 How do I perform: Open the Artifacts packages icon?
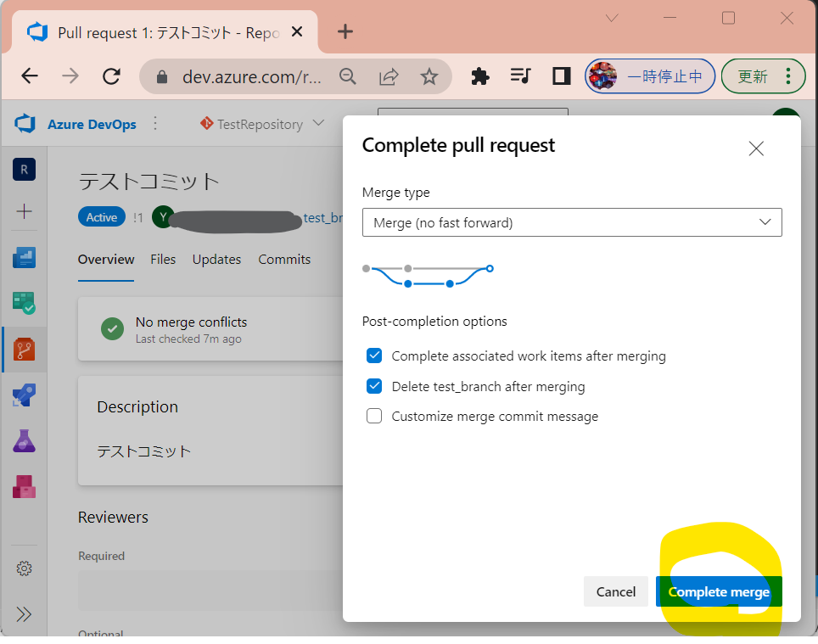pos(24,486)
